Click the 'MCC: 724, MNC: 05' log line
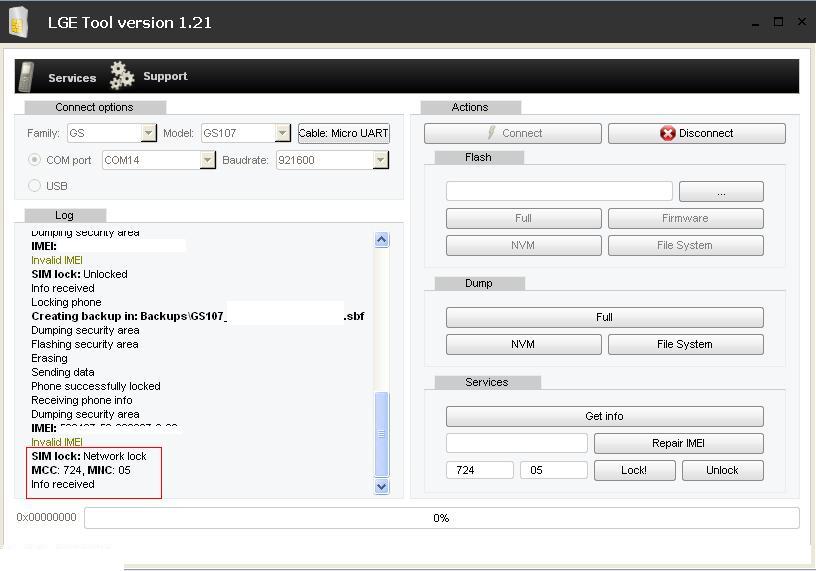The height and width of the screenshot is (571, 816). [x=81, y=470]
